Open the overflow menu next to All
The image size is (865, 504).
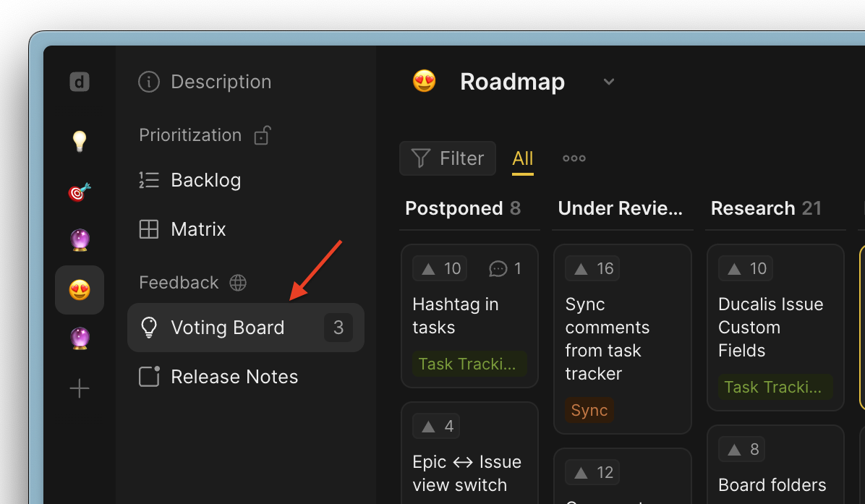click(x=574, y=158)
